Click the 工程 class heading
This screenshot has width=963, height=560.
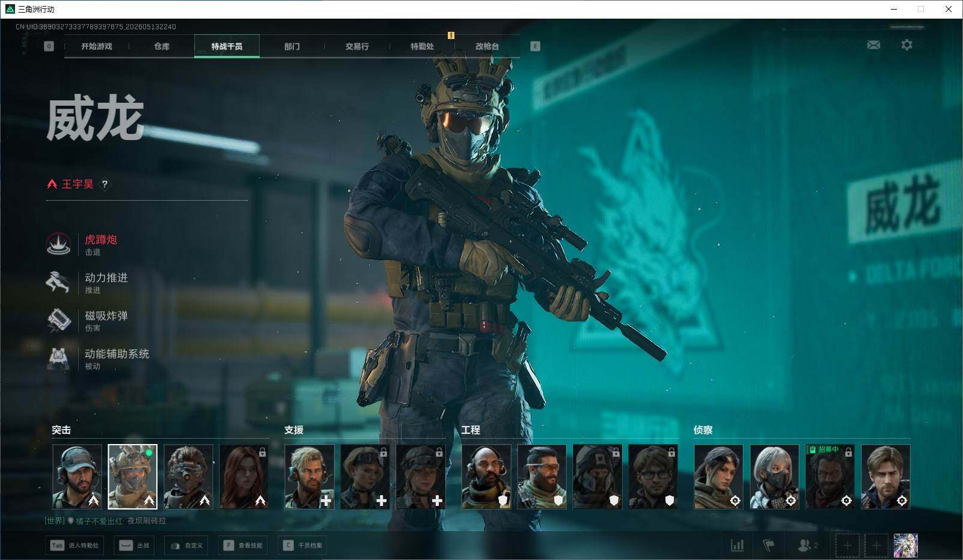point(471,430)
